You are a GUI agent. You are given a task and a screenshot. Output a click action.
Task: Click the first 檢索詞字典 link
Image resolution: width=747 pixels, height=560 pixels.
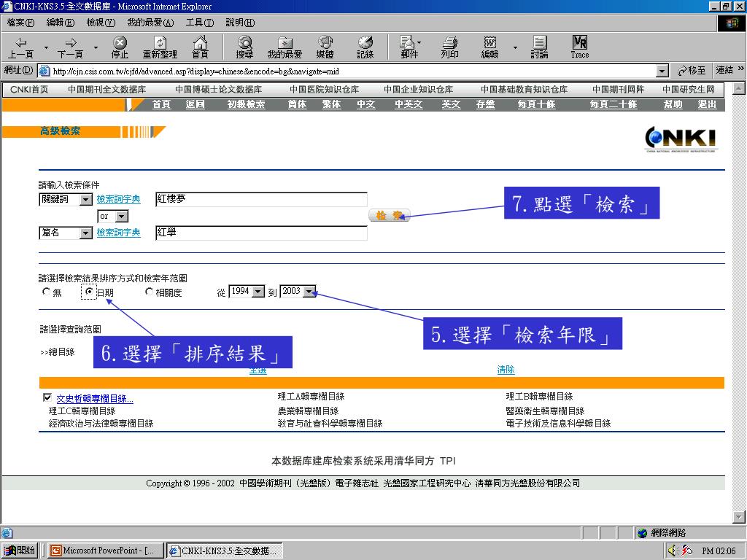[119, 199]
